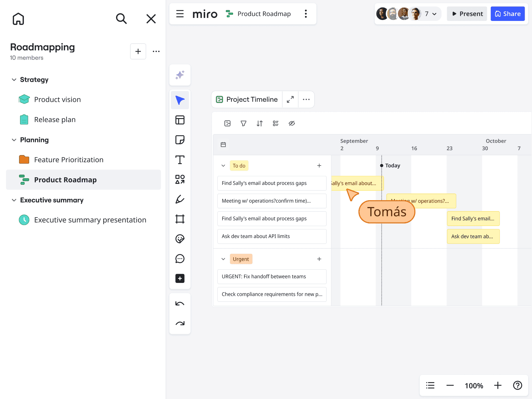Open the main hamburger menu
Viewport: 532px width, 399px height.
[180, 14]
